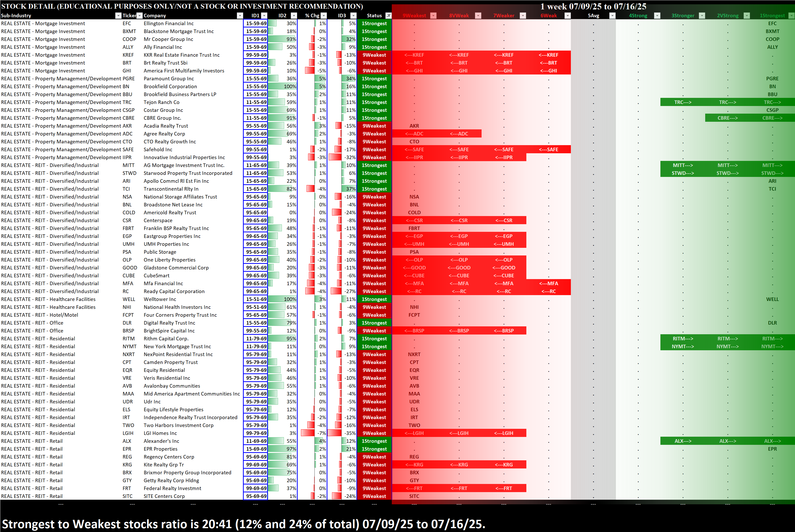Screen dimensions: 795x532
Task: Click the Status applied-filter icon
Action: [x=388, y=16]
